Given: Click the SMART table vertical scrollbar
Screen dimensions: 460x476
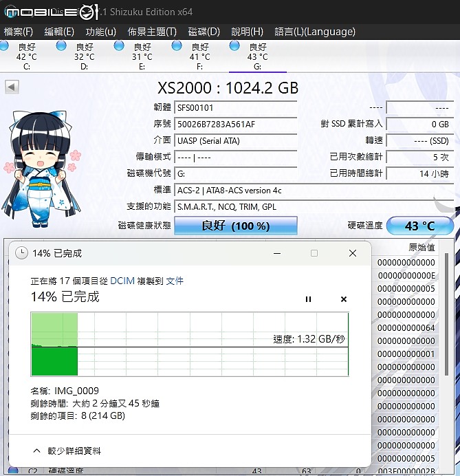Looking at the screenshot, I should click(x=446, y=314).
